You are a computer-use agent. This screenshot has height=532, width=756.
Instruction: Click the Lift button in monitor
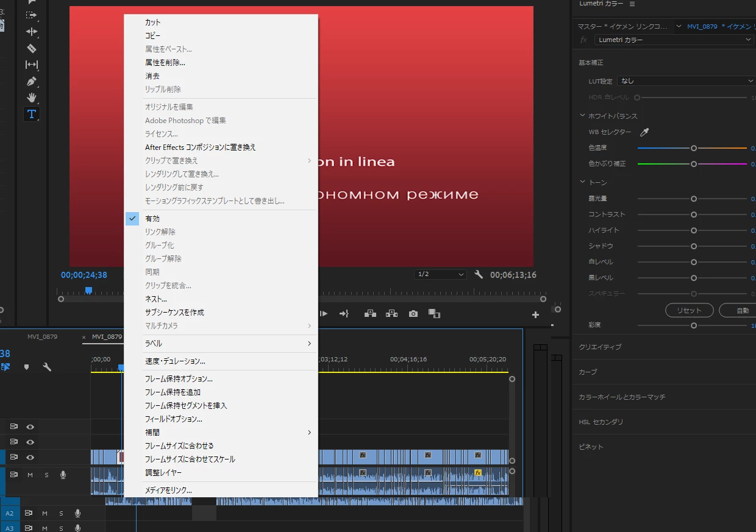tap(370, 313)
